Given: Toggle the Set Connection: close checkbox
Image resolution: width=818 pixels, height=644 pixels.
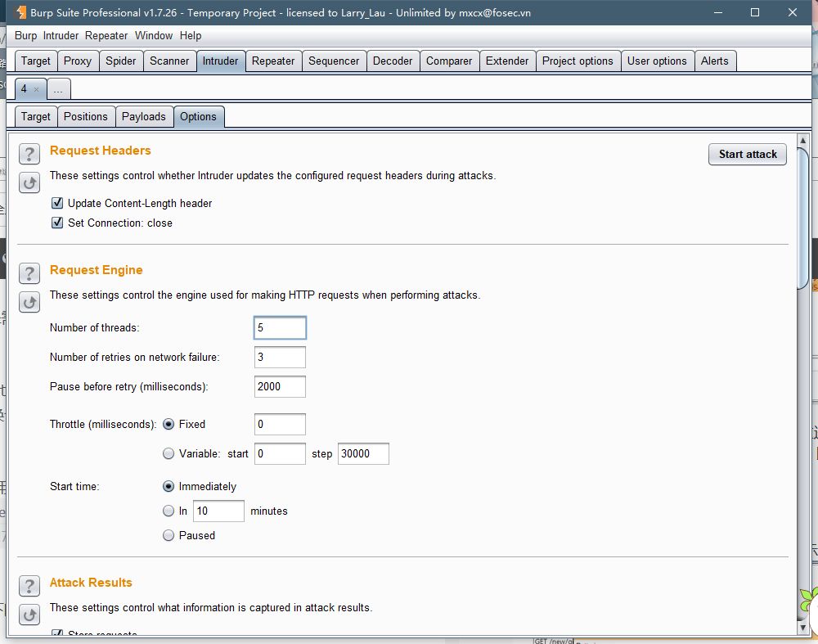Looking at the screenshot, I should (57, 223).
